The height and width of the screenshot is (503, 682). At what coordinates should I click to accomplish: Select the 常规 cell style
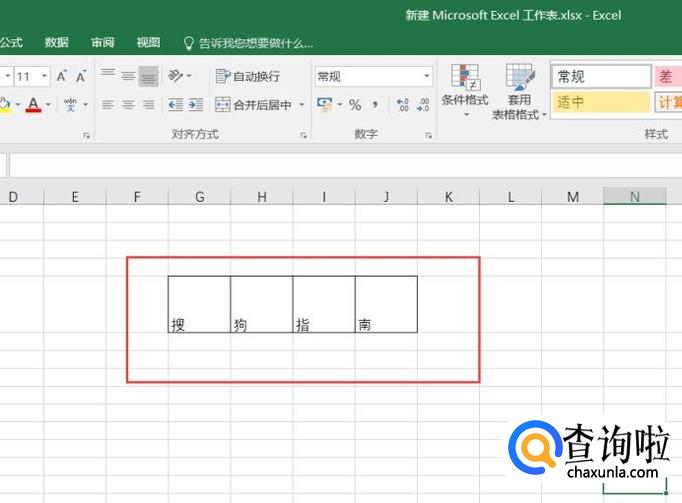coord(602,77)
